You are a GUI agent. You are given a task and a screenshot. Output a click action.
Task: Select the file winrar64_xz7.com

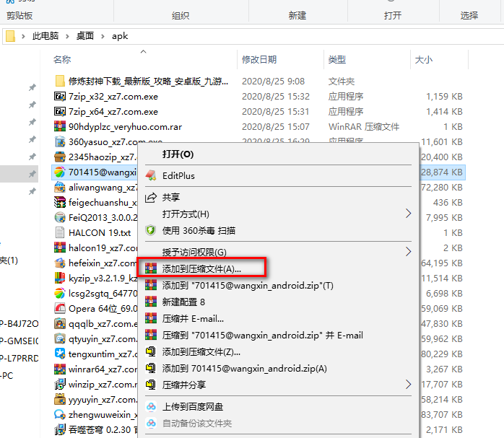click(103, 369)
